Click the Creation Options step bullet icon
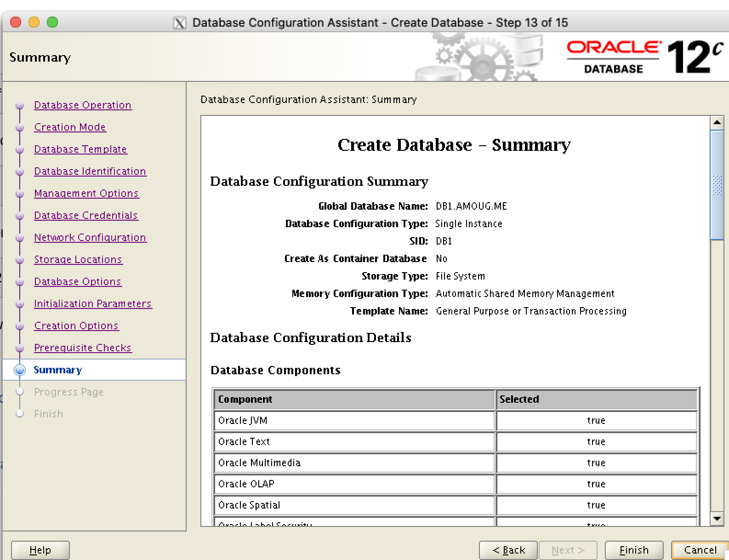The width and height of the screenshot is (729, 560). (x=19, y=326)
